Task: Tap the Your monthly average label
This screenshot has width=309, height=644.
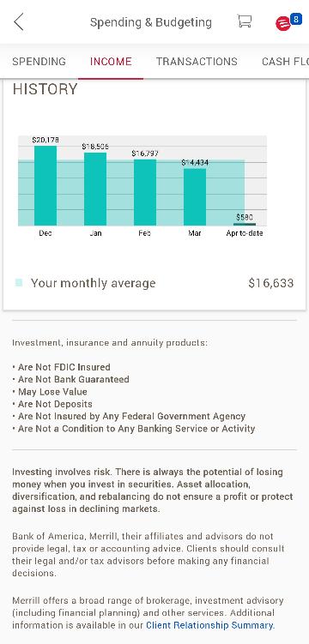Action: 94,283
